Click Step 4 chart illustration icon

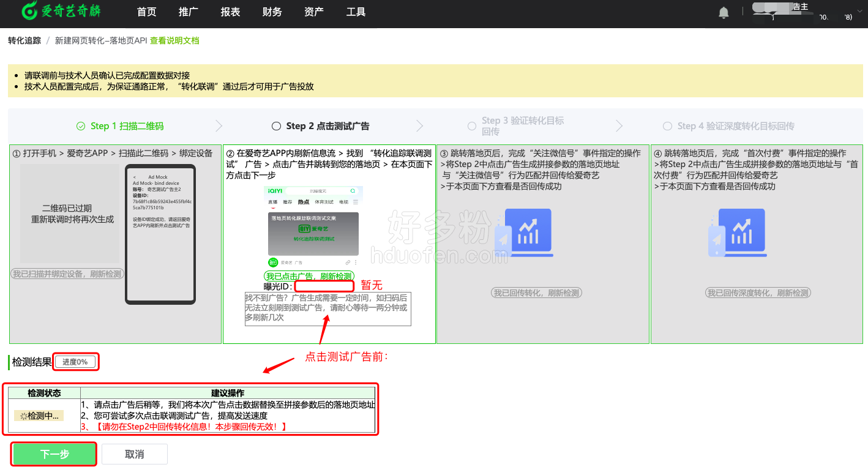point(739,233)
